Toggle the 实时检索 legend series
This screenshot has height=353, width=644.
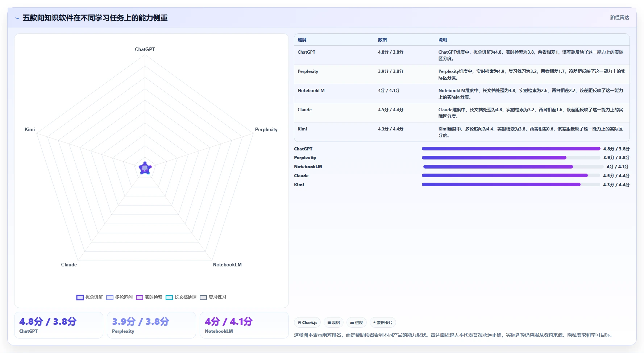(149, 297)
